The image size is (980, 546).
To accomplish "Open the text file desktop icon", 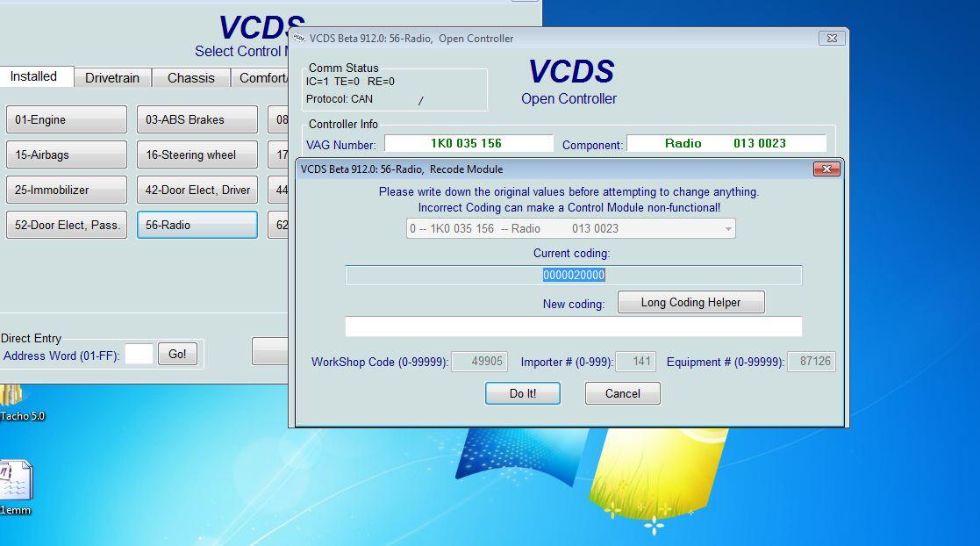I will coord(15,481).
